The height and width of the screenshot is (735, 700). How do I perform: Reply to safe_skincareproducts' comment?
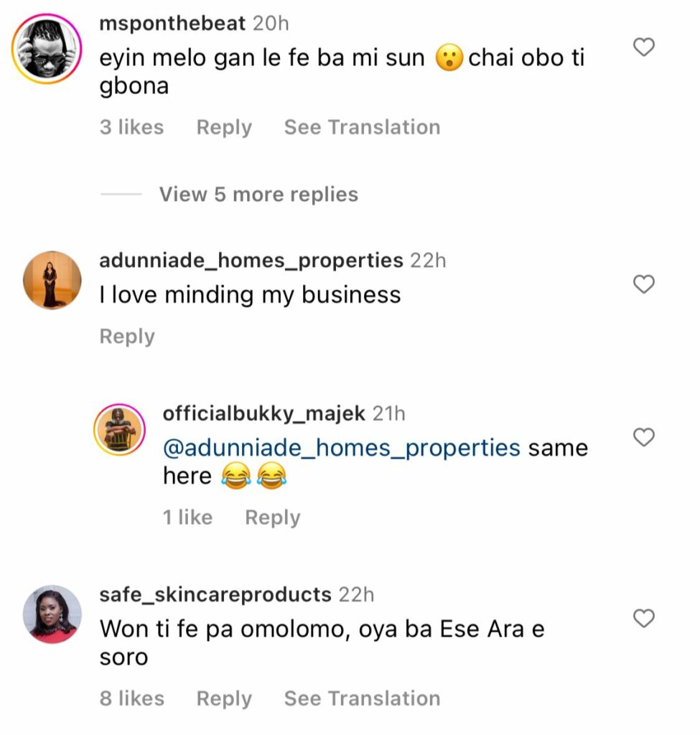[x=223, y=698]
